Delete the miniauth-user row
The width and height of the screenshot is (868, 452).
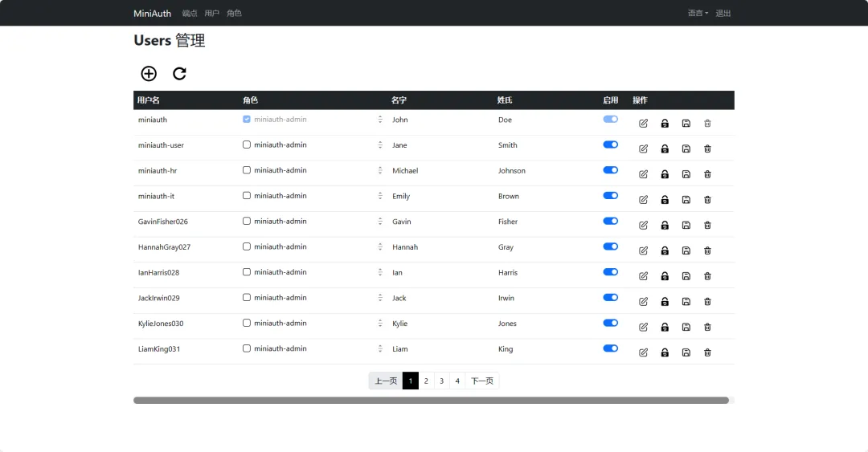pyautogui.click(x=707, y=149)
